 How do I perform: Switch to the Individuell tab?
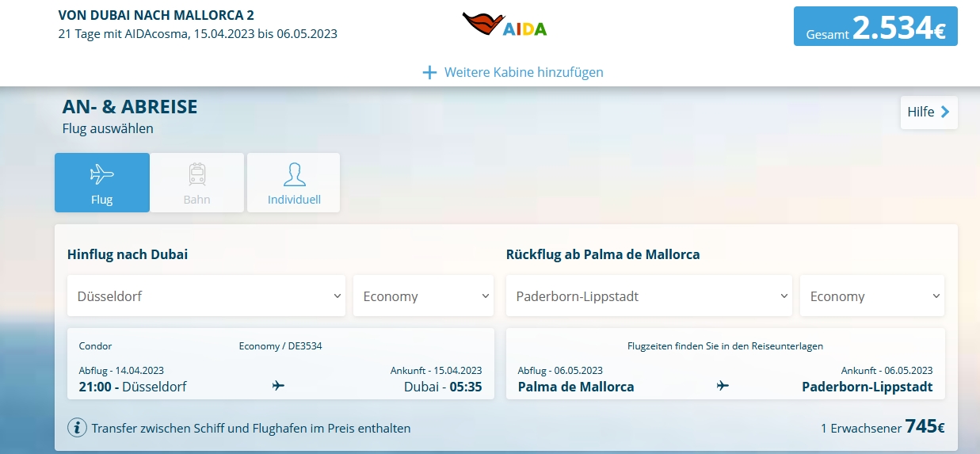pos(294,183)
